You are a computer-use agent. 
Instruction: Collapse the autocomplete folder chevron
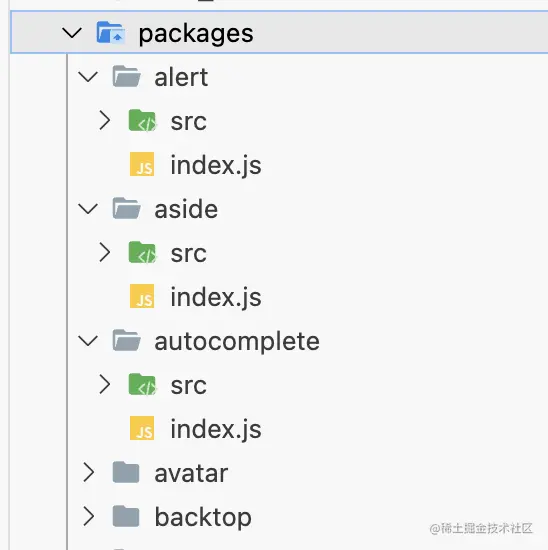(x=88, y=341)
